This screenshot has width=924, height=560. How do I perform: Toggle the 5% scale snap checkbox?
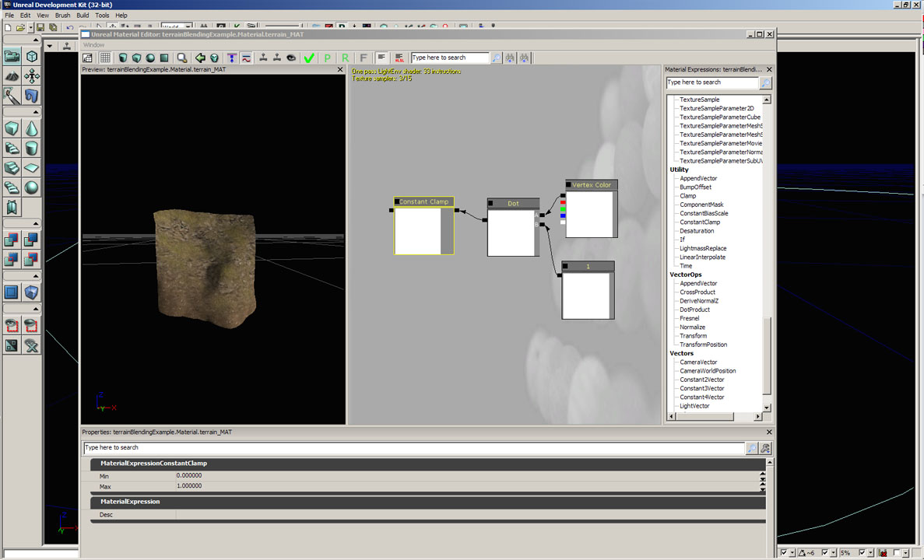pos(862,553)
